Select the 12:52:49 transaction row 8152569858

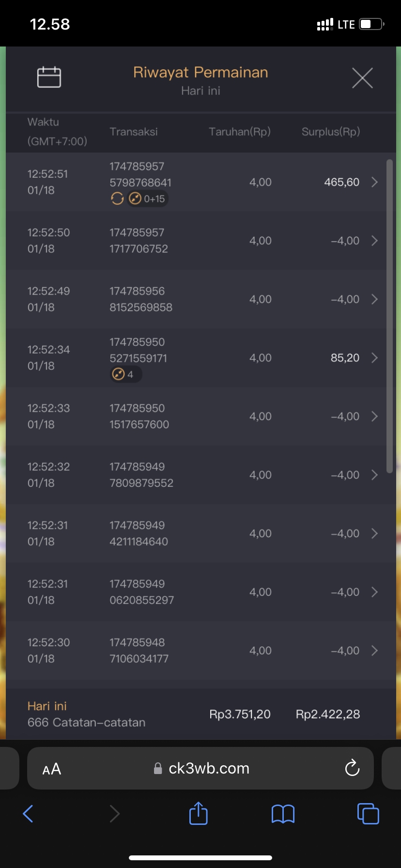coord(194,299)
